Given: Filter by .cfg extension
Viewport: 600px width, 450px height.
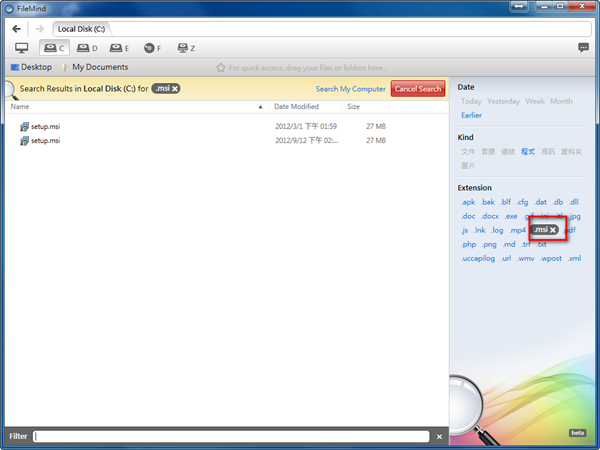Looking at the screenshot, I should (522, 202).
